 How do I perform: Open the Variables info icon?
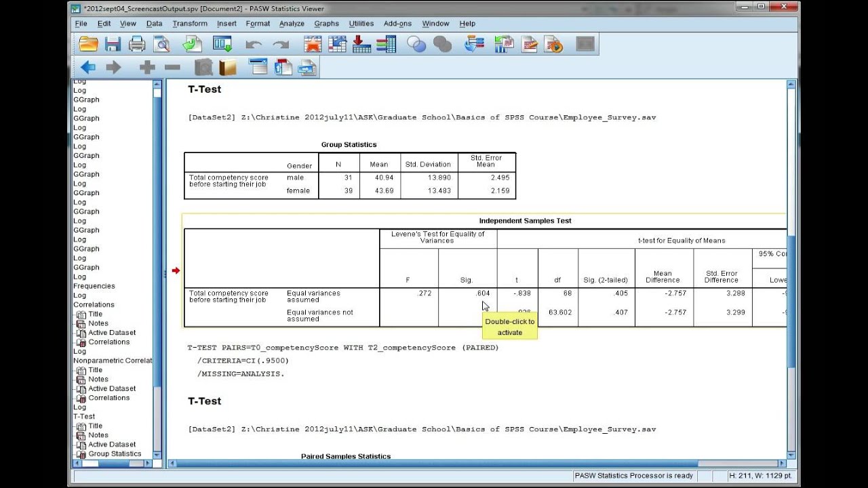386,45
